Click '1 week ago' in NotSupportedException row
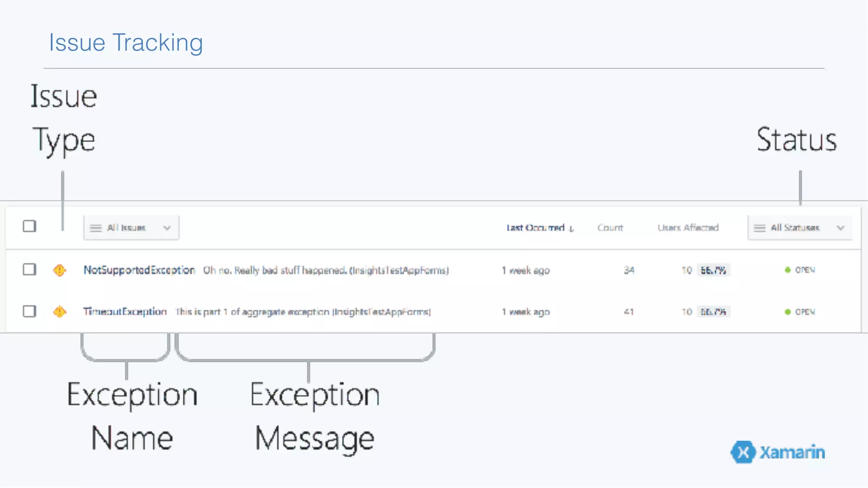This screenshot has width=868, height=488. click(526, 270)
